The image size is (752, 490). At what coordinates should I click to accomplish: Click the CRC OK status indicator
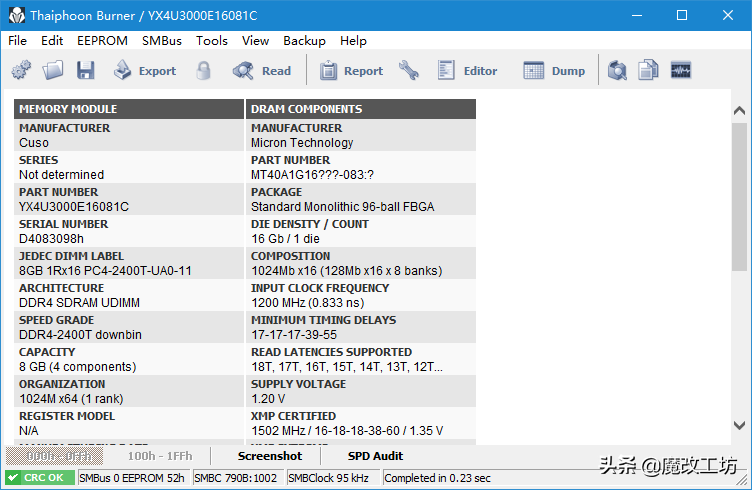[x=40, y=478]
